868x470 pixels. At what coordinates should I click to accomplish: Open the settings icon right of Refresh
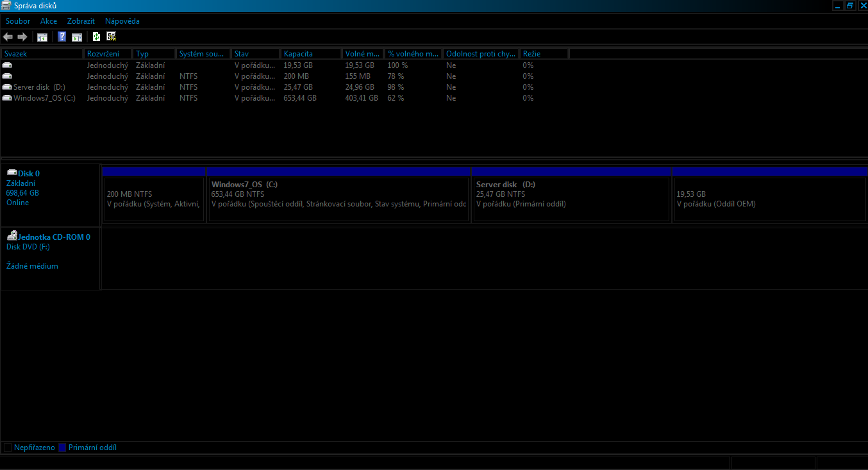click(112, 37)
